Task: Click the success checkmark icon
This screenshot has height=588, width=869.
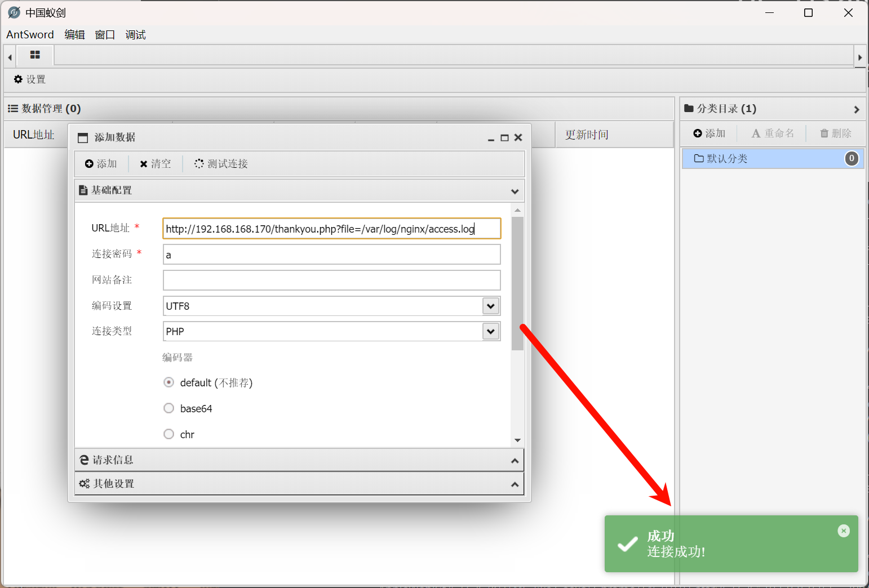Action: 627,544
